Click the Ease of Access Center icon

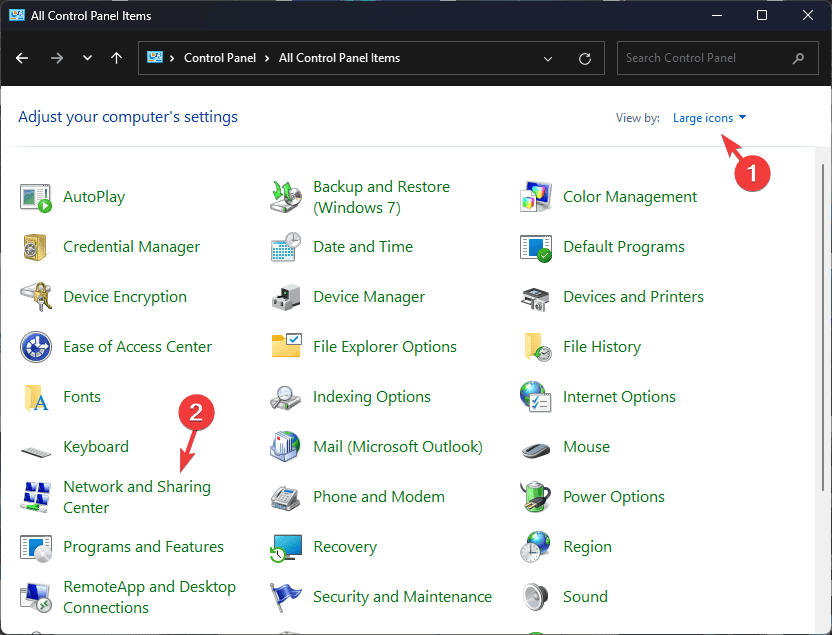tap(36, 347)
